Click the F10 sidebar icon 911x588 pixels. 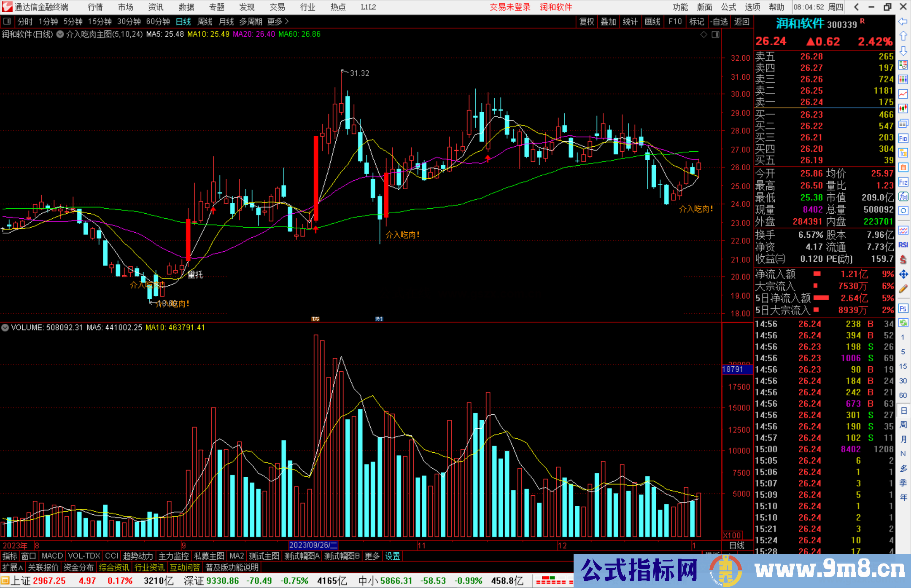tap(903, 138)
